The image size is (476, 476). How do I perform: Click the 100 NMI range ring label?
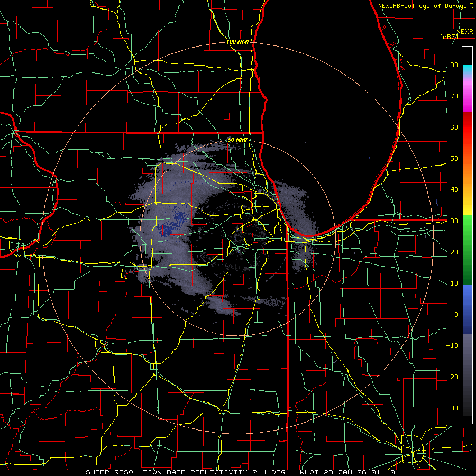237,42
